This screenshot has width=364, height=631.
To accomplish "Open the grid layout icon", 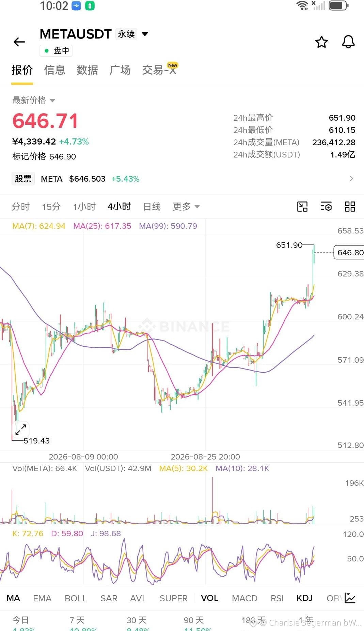I will click(x=350, y=207).
